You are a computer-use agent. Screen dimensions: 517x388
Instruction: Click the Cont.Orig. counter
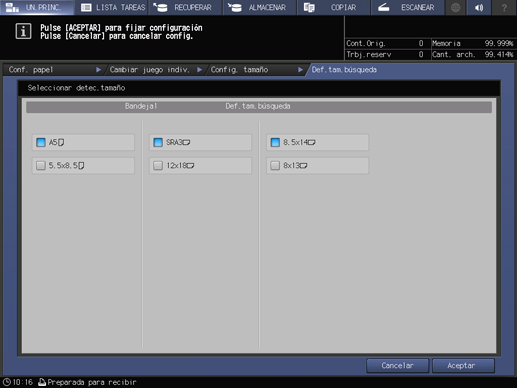[x=385, y=43]
